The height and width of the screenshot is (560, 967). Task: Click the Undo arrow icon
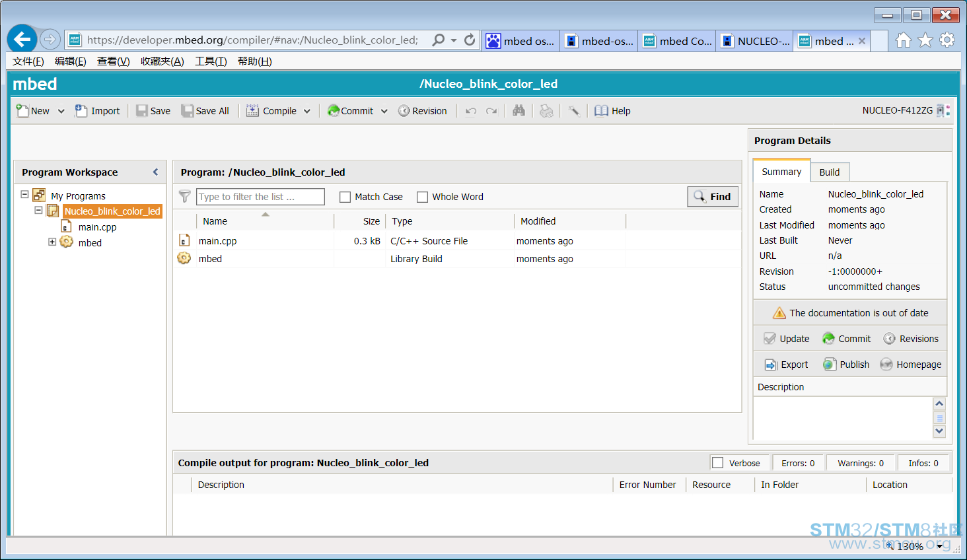[471, 111]
